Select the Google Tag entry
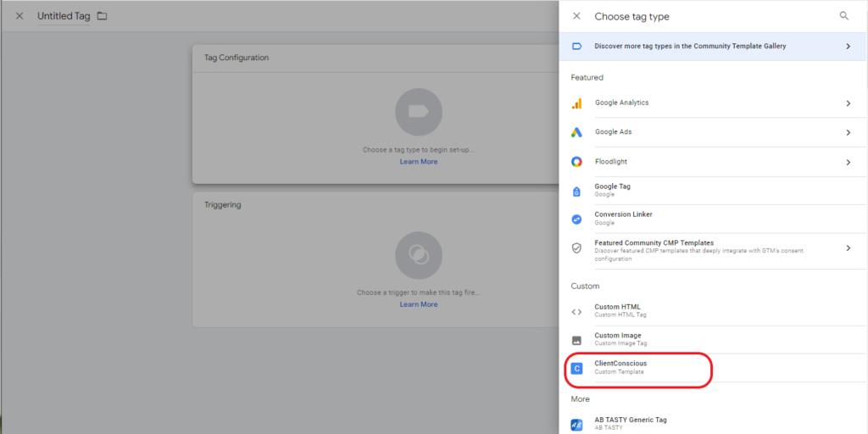Viewport: 868px width, 434px height. 612,190
